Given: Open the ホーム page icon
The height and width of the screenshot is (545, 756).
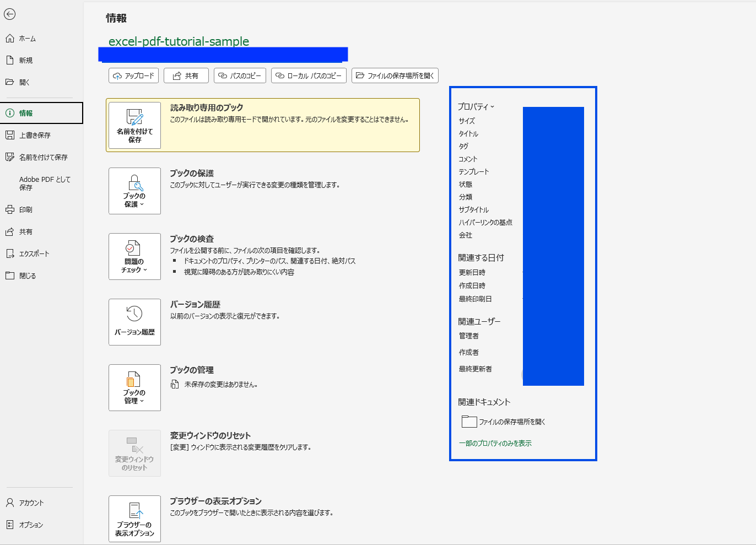Looking at the screenshot, I should coord(10,39).
